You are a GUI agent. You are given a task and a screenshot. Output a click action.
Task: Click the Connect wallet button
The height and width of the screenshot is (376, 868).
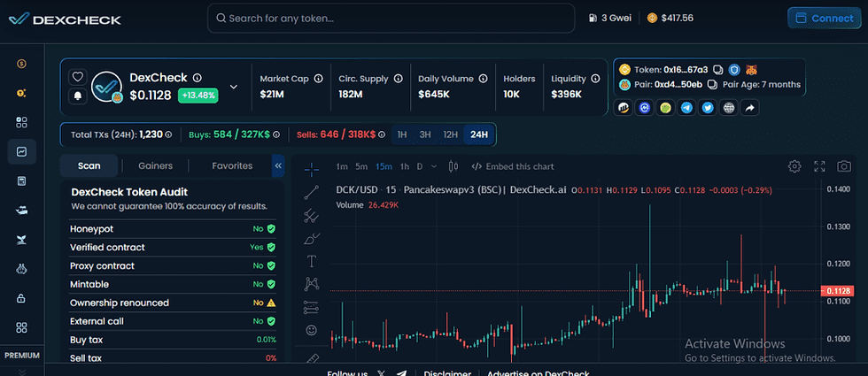pyautogui.click(x=824, y=19)
